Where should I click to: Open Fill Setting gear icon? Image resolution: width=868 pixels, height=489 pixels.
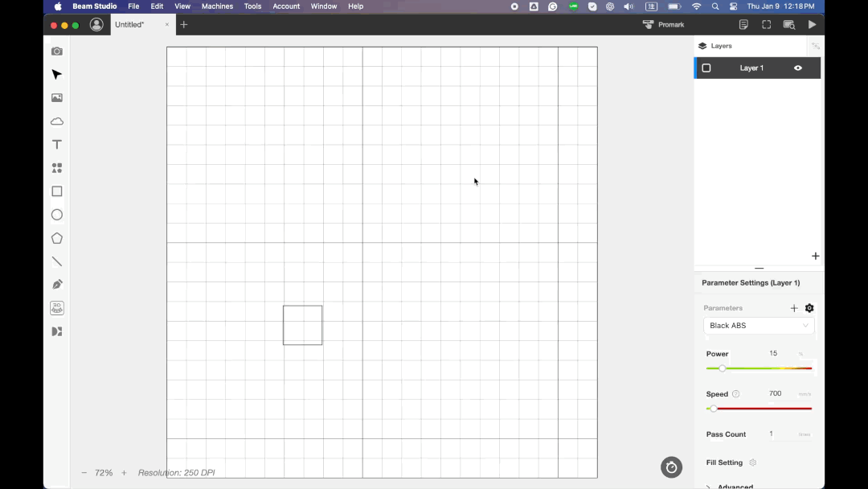pos(753,462)
